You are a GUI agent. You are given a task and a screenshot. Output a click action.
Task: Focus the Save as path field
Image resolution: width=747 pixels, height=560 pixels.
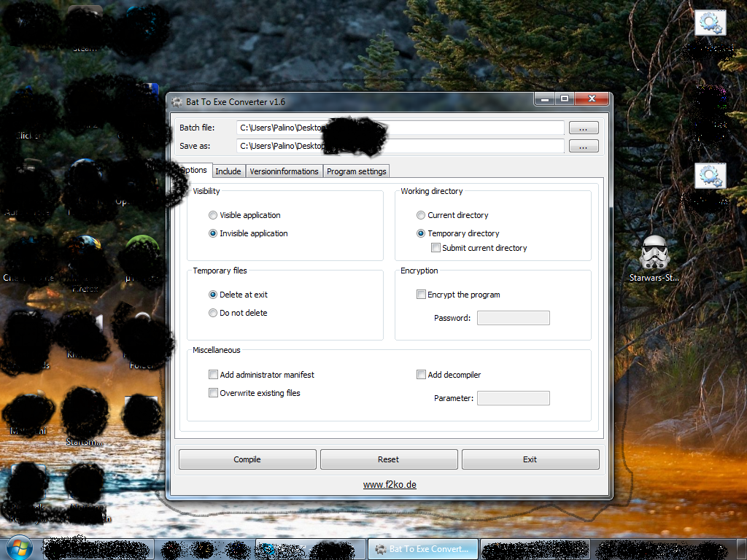(x=400, y=146)
